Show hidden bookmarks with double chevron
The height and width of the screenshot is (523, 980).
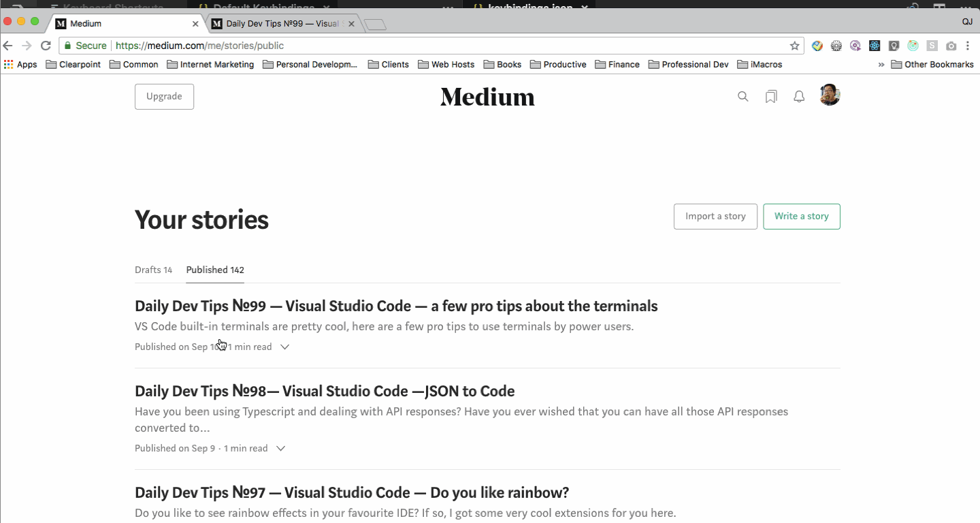tap(881, 65)
